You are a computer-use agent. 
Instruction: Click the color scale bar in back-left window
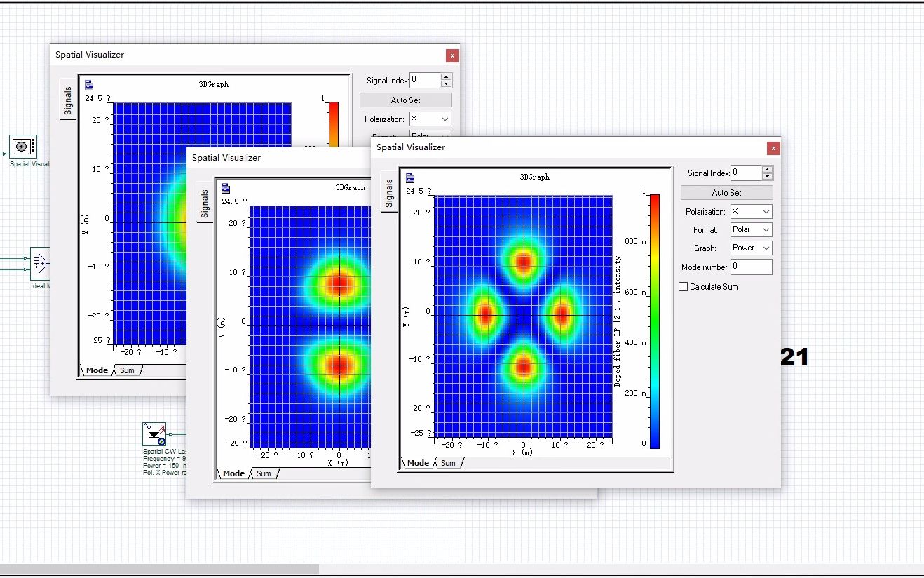334,124
